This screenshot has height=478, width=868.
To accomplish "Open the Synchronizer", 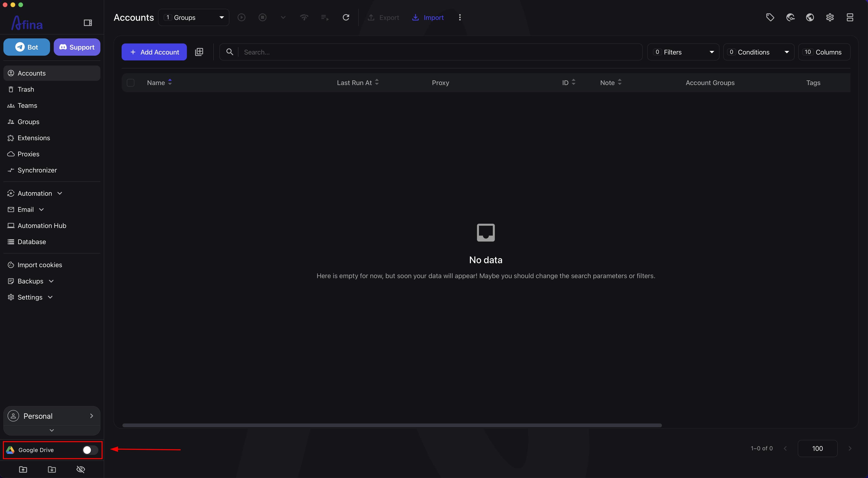I will tap(52, 170).
